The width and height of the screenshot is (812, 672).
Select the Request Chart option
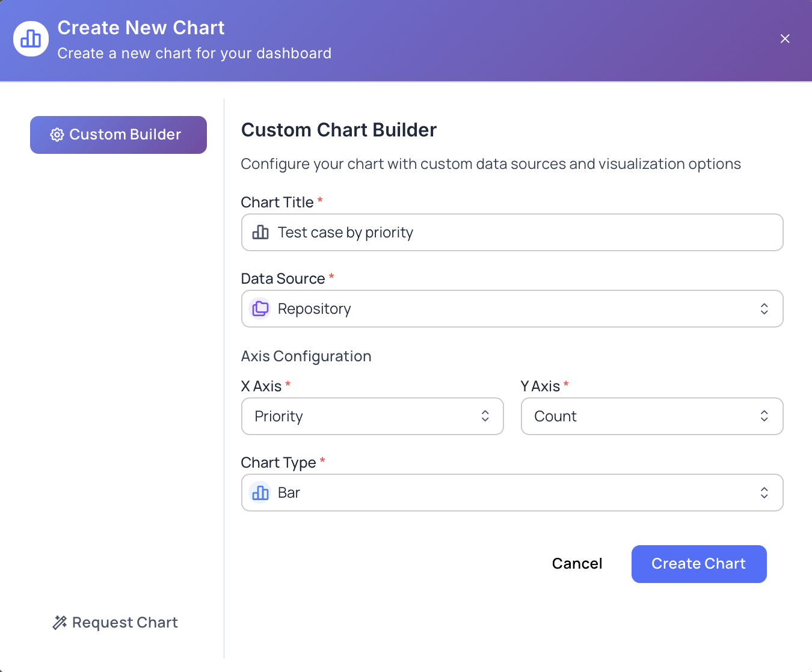tap(114, 622)
